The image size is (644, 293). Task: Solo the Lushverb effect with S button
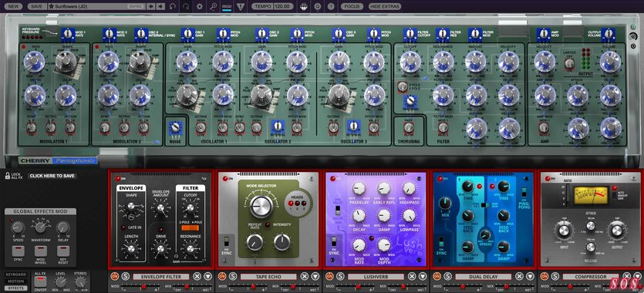pos(340,276)
